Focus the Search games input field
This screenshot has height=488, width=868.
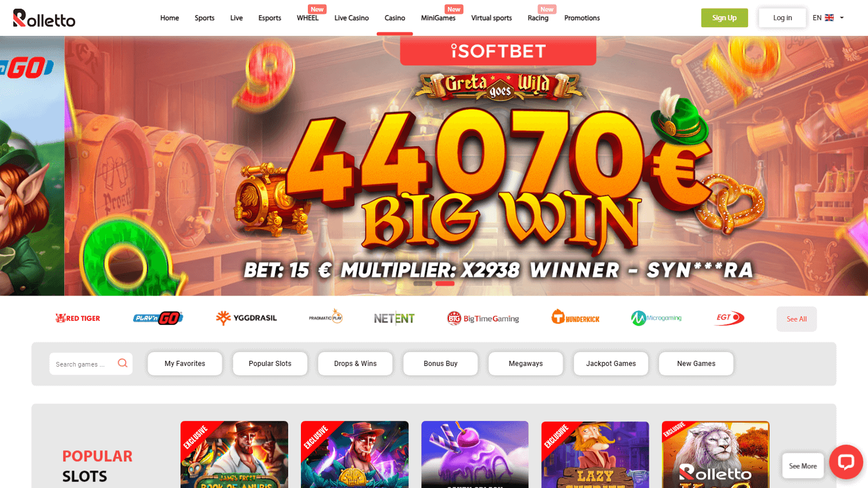tap(85, 364)
